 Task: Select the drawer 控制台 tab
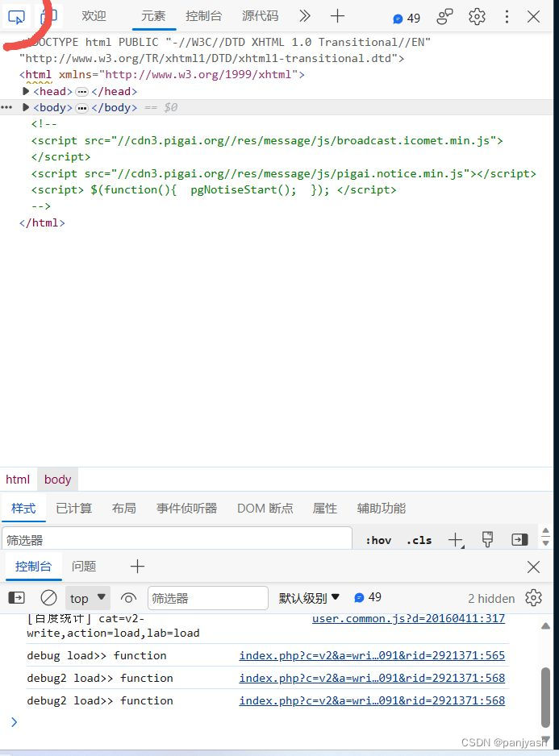pyautogui.click(x=33, y=566)
